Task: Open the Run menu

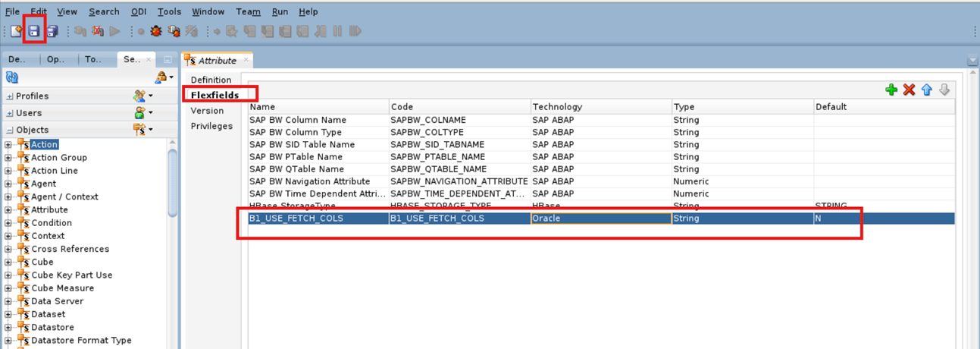Action: tap(280, 11)
